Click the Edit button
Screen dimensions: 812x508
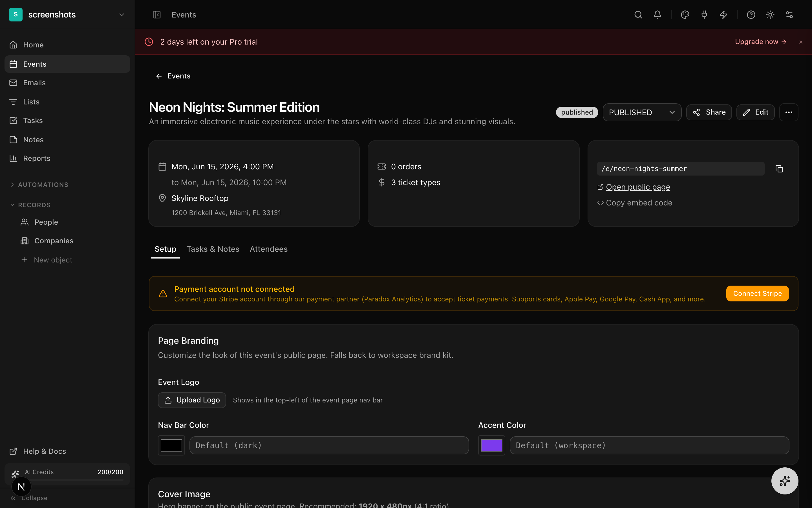click(755, 112)
